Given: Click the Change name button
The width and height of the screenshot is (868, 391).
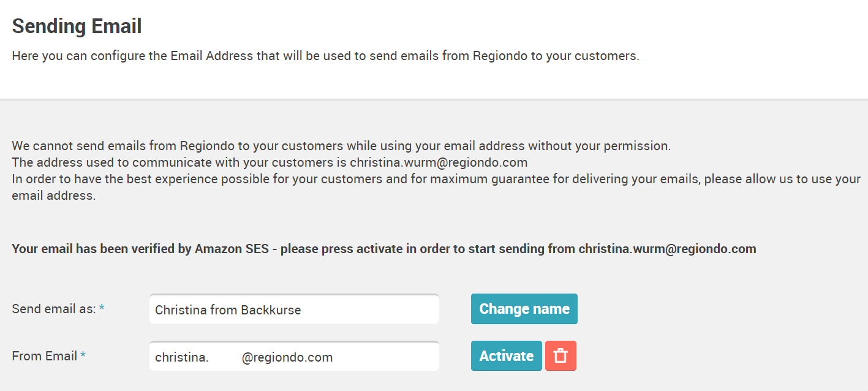Looking at the screenshot, I should coord(524,309).
